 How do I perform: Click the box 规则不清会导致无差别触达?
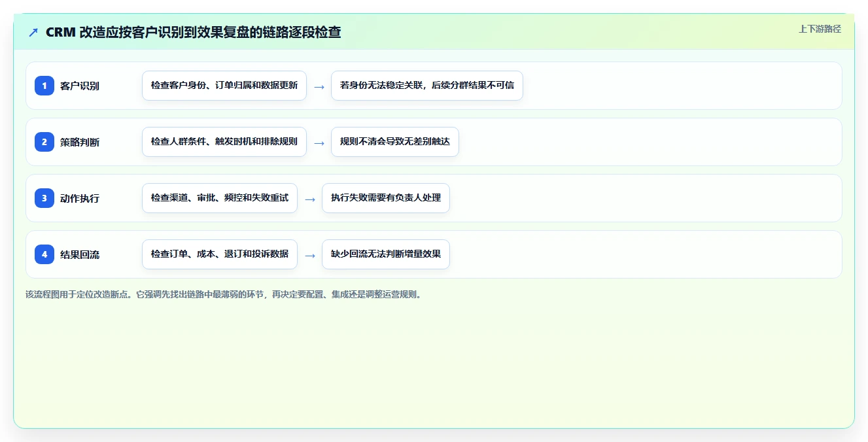point(395,142)
